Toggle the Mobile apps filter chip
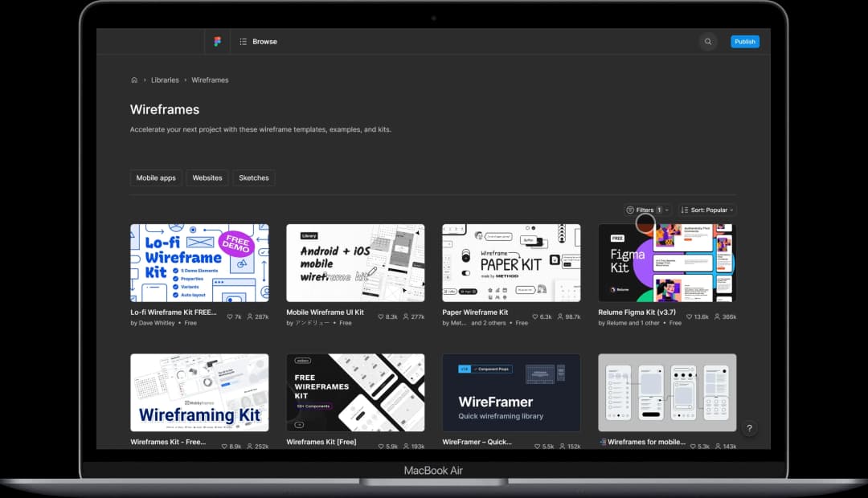Viewport: 868px width, 498px height. [156, 178]
